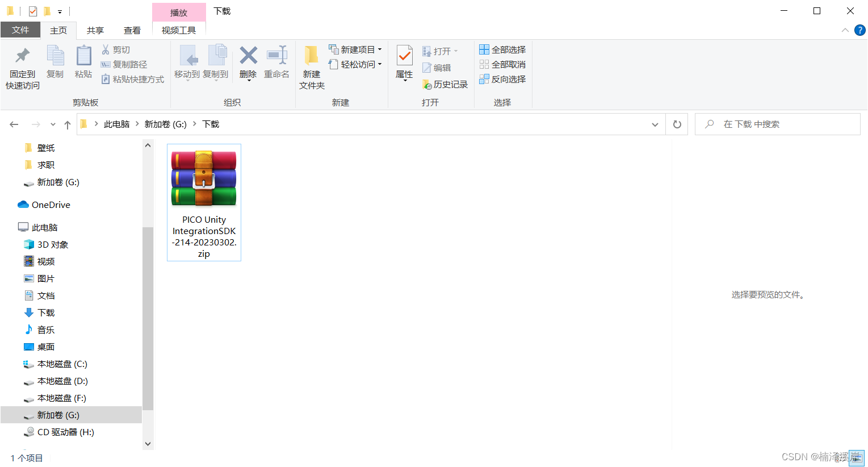Click 此电脑 in the address bar
868x467 pixels.
[116, 124]
